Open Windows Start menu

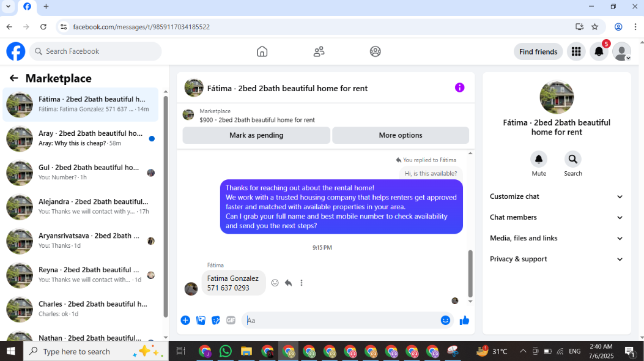10,351
